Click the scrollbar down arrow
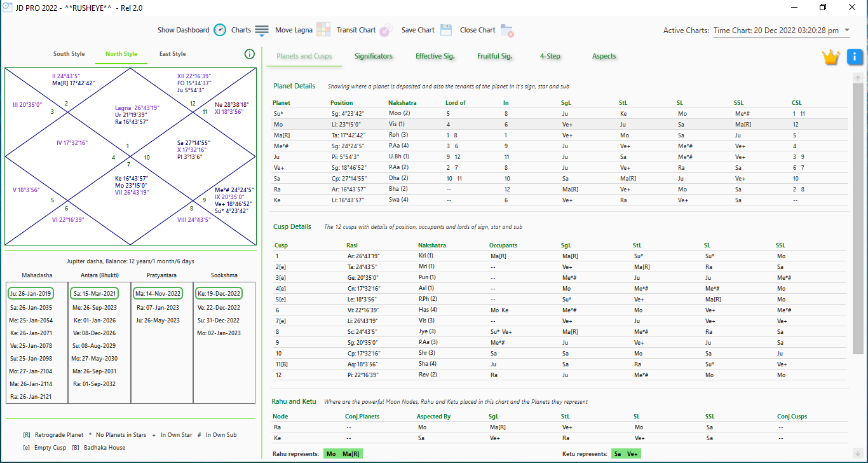This screenshot has width=868, height=463. pos(858,452)
